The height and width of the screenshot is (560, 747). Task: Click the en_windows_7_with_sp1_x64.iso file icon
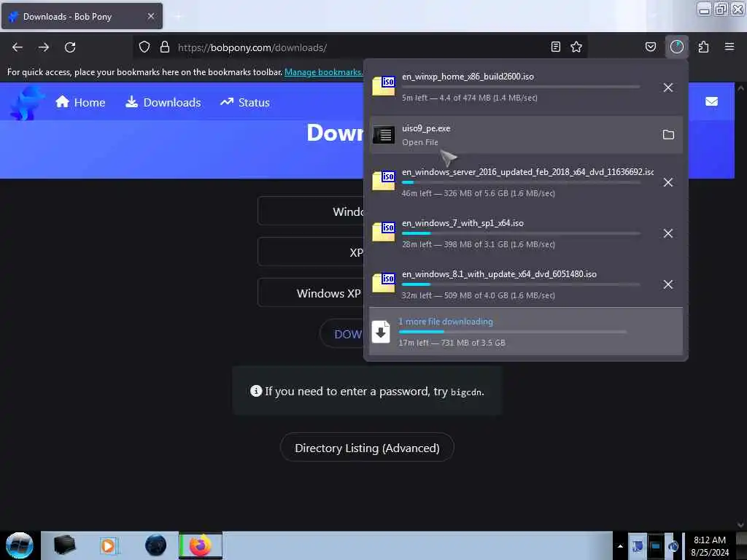click(384, 232)
